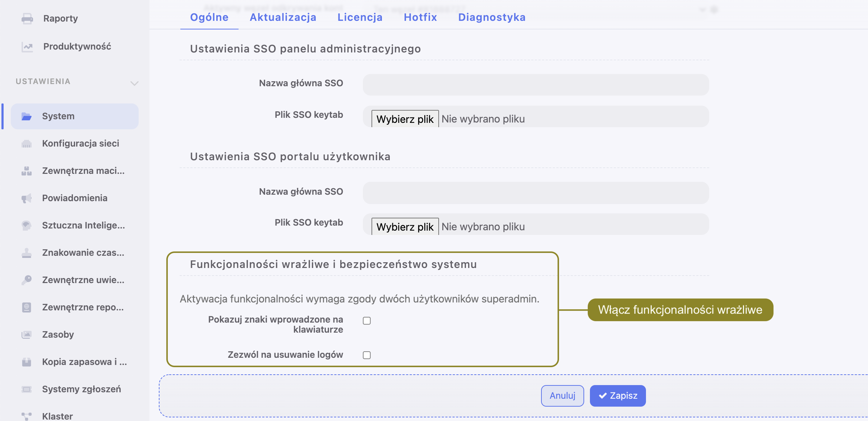Choose keytab file for admin panel SSO
The image size is (868, 421).
tap(405, 119)
